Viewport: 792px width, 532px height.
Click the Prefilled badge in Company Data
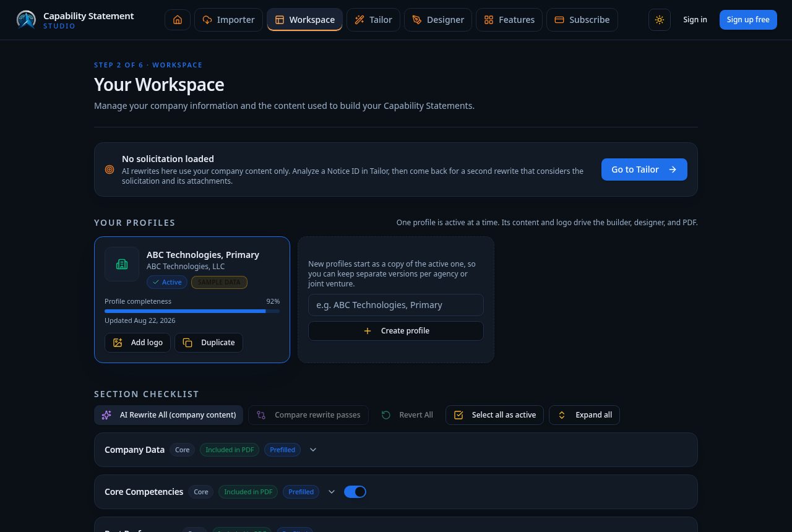[282, 450]
